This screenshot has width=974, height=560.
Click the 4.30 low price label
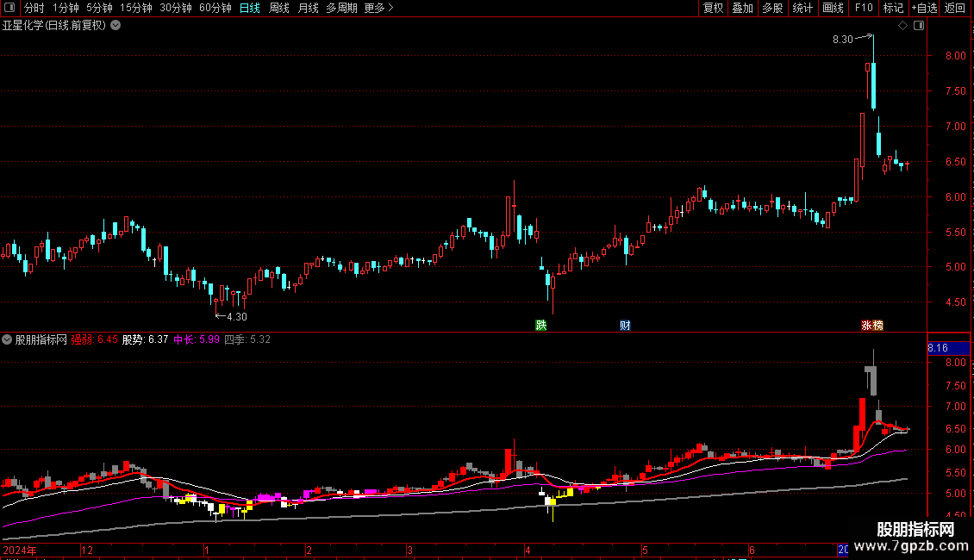237,317
